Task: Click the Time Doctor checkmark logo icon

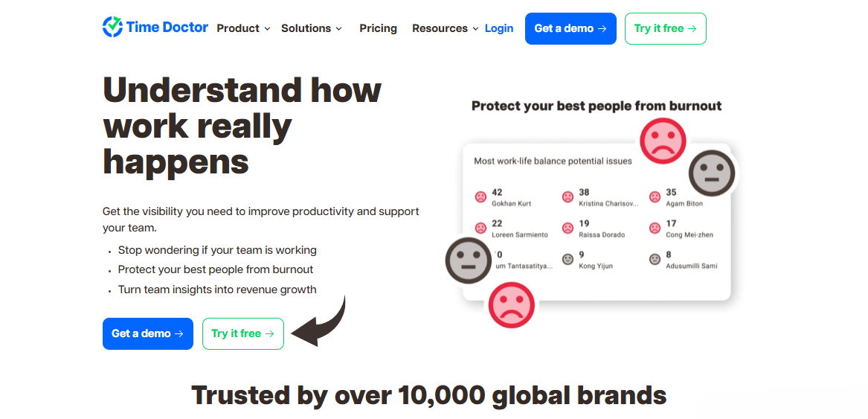Action: pos(113,28)
